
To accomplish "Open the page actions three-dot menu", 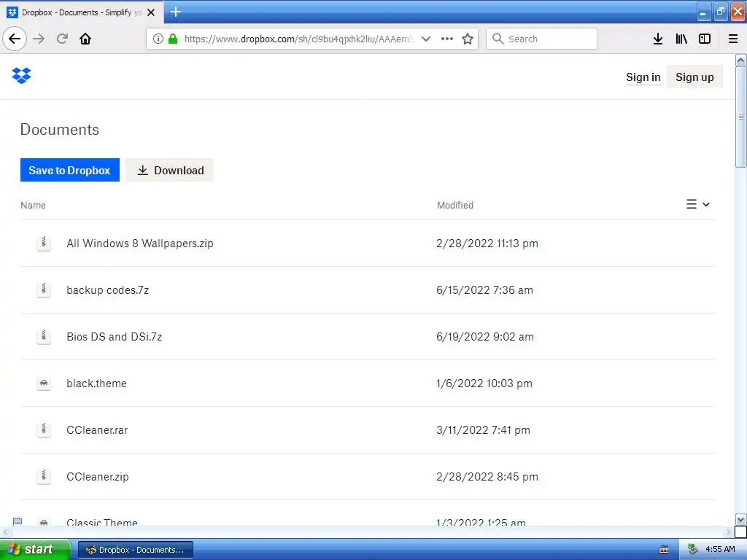I will 447,39.
